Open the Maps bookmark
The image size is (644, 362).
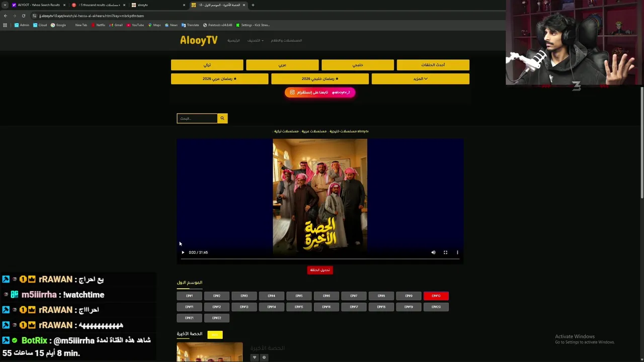tap(154, 25)
